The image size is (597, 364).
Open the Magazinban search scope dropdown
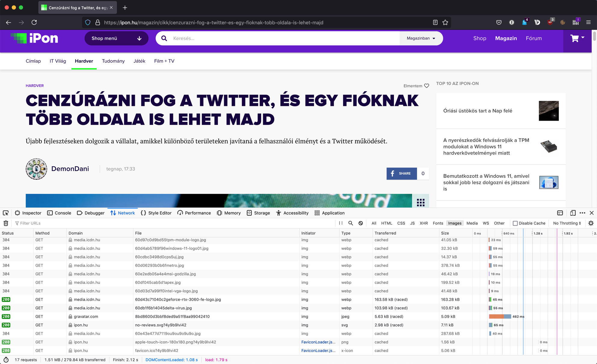click(421, 38)
